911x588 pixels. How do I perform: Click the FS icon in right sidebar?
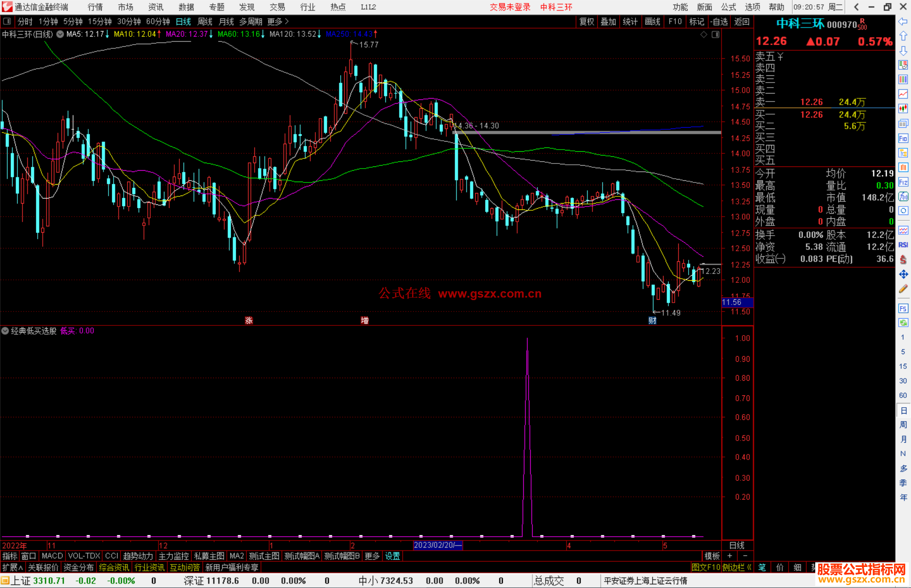coord(903,309)
